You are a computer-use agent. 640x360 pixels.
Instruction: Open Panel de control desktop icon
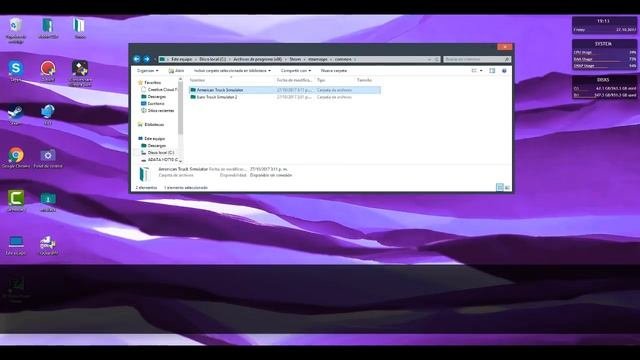[x=48, y=158]
